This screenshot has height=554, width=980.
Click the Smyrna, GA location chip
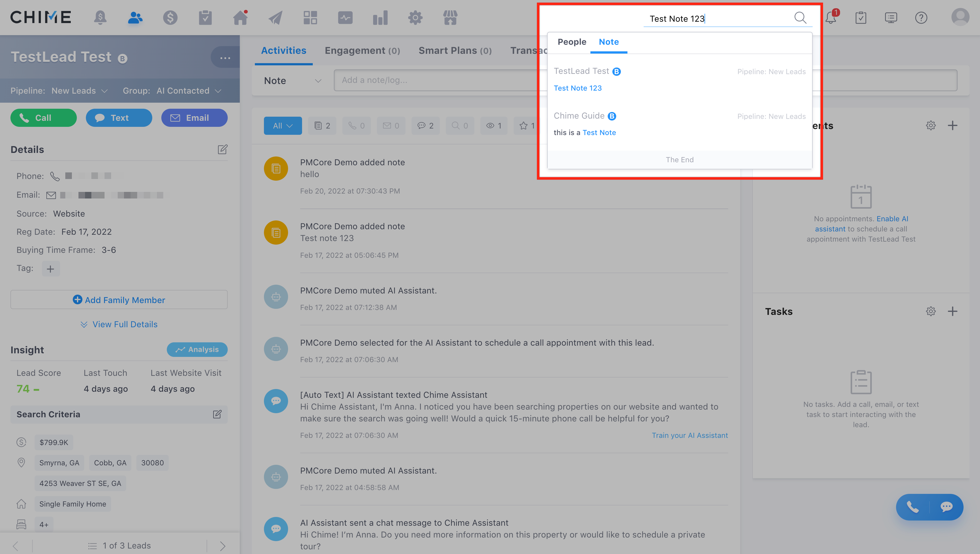tap(59, 463)
